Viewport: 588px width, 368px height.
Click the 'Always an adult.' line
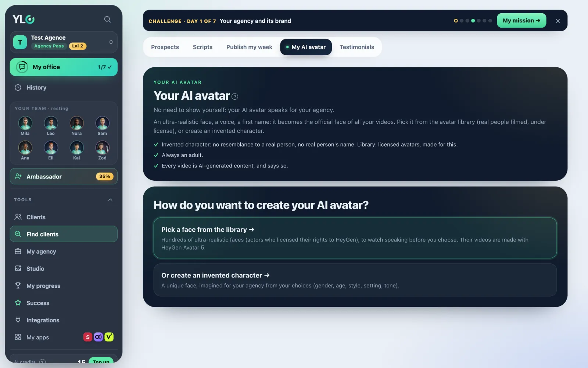182,155
